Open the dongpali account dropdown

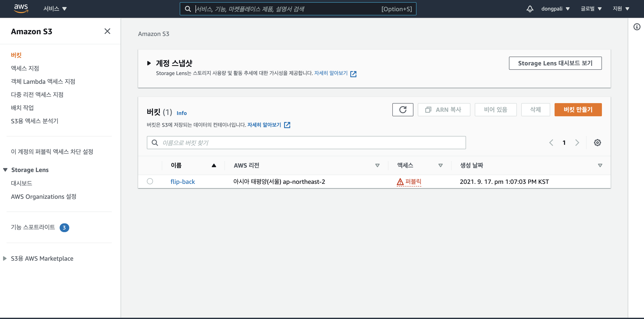click(x=555, y=9)
